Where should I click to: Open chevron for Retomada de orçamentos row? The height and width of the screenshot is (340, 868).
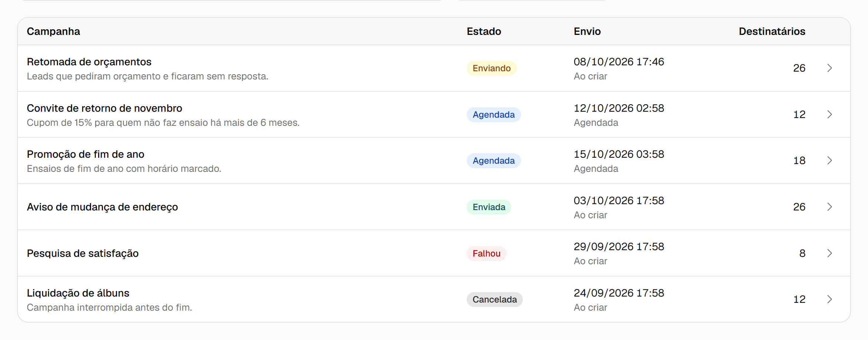(829, 68)
